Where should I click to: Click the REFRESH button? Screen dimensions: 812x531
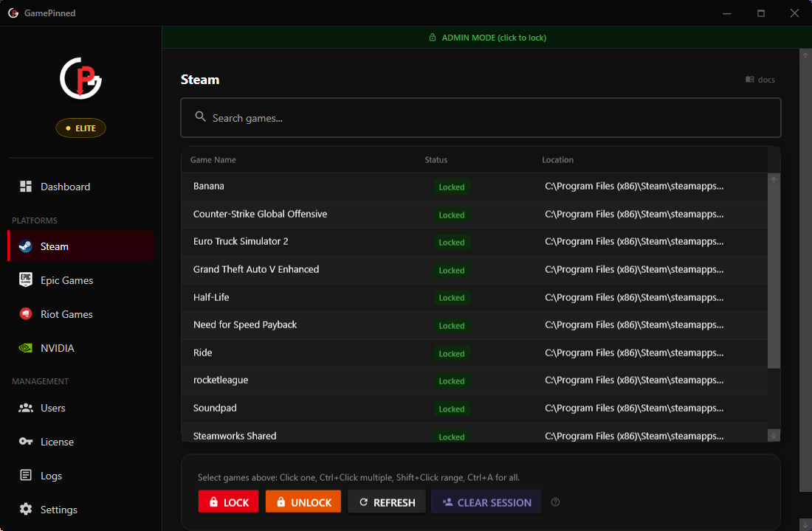coord(387,502)
